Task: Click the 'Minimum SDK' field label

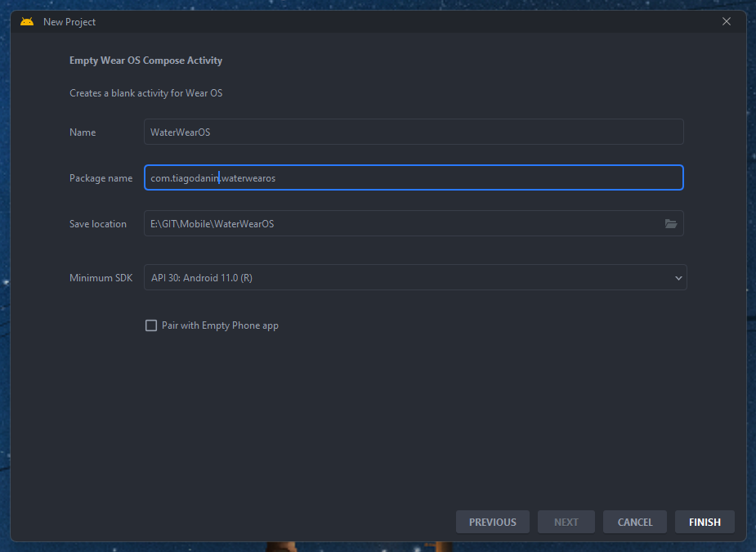Action: [x=101, y=278]
